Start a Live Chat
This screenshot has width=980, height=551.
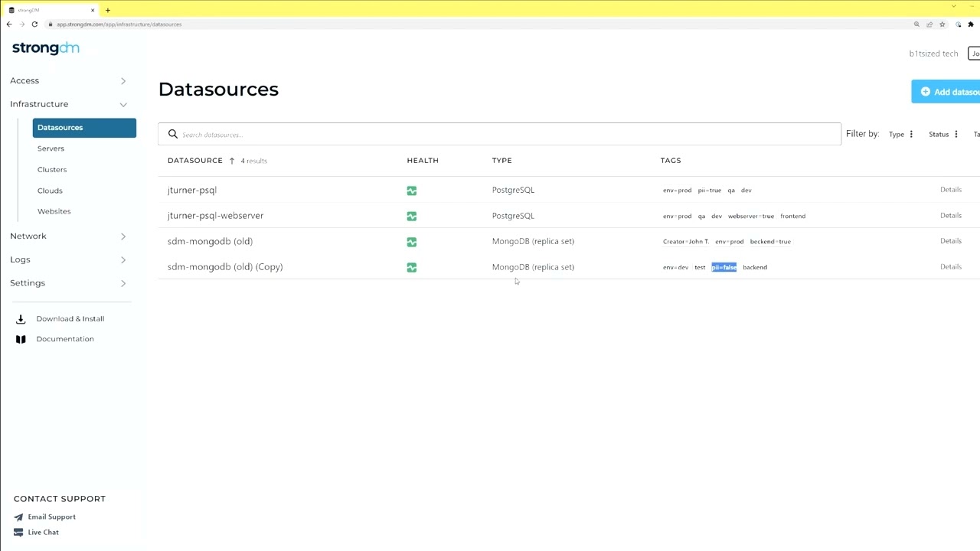coord(44,533)
